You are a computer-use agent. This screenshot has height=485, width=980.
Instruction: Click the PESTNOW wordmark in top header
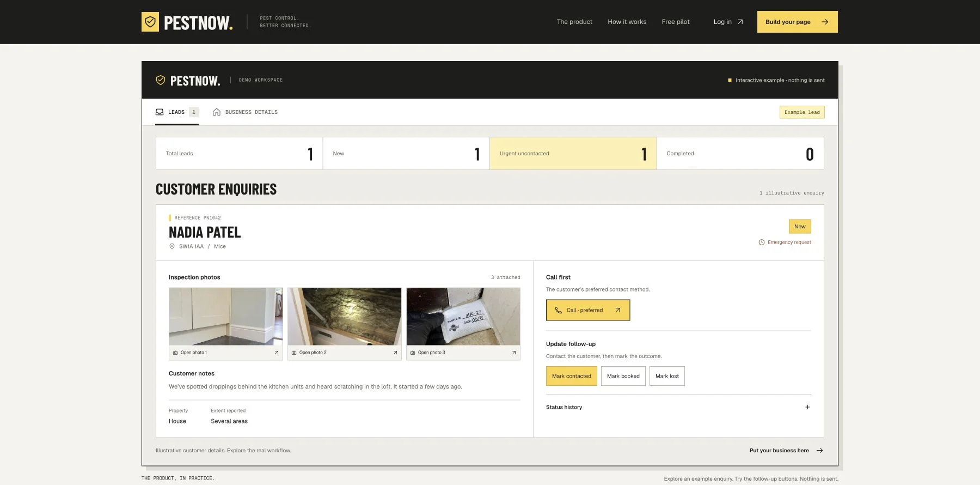click(198, 22)
